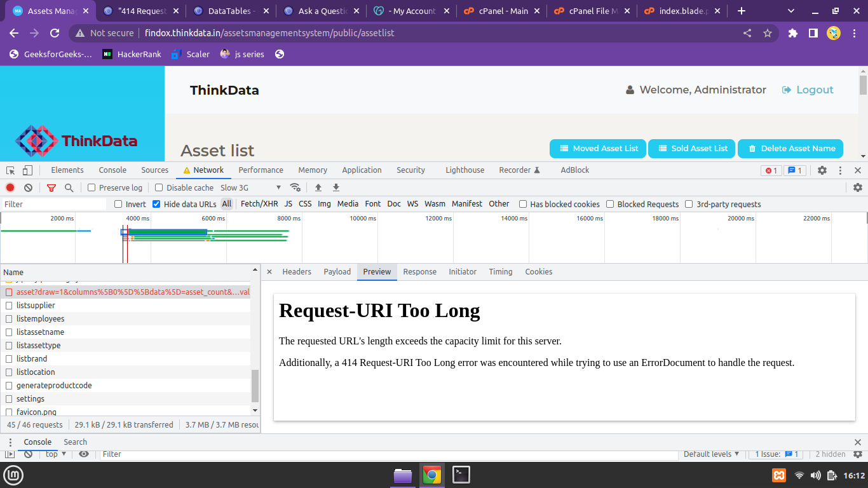
Task: Click the Sold Asset List button
Action: (691, 149)
